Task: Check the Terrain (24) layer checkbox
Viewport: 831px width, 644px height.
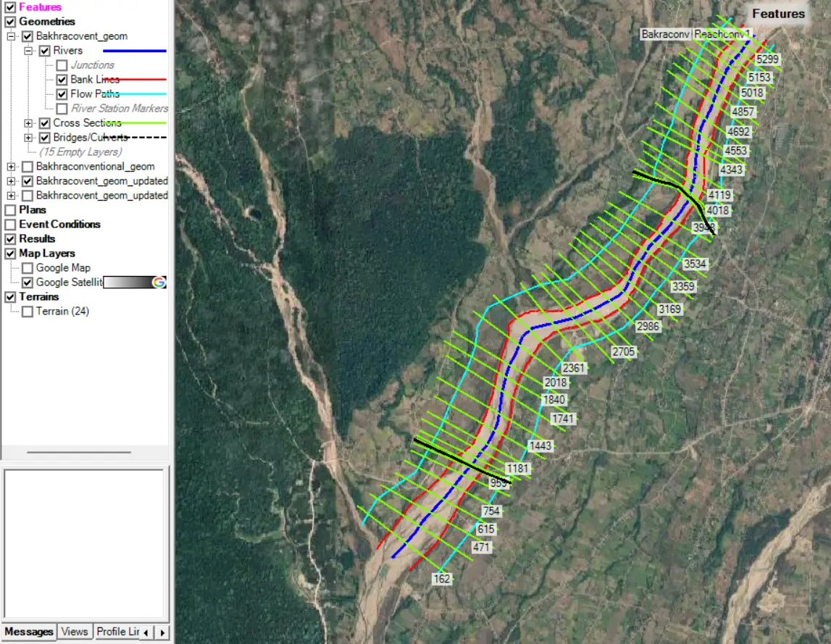Action: pyautogui.click(x=28, y=311)
